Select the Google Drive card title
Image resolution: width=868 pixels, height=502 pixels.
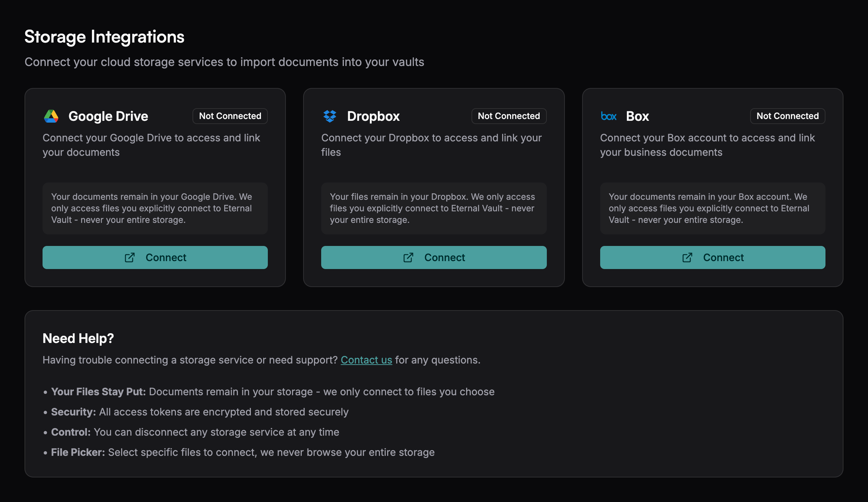(108, 116)
